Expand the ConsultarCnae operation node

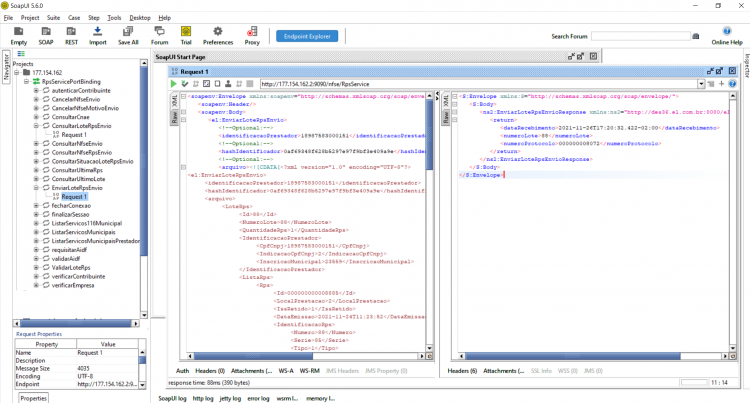[36, 117]
